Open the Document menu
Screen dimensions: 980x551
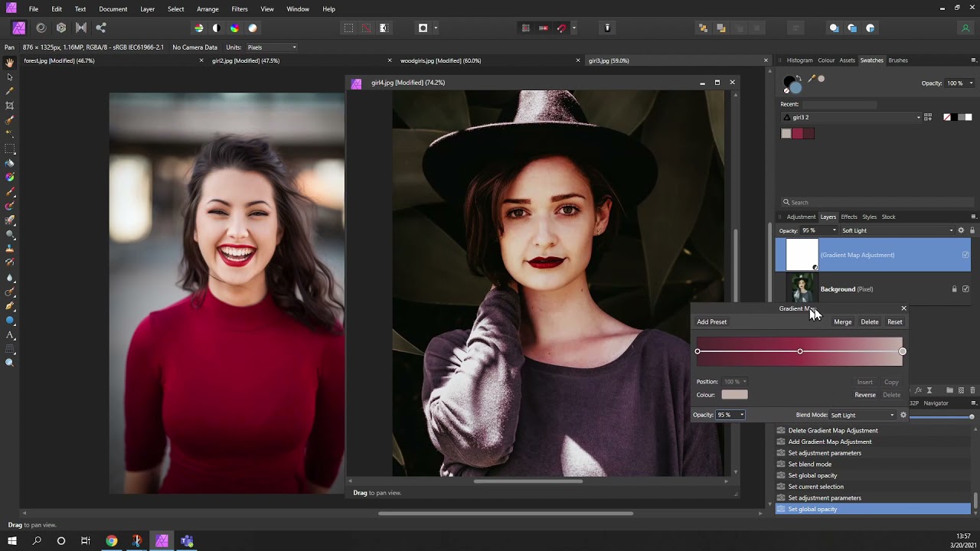(113, 9)
